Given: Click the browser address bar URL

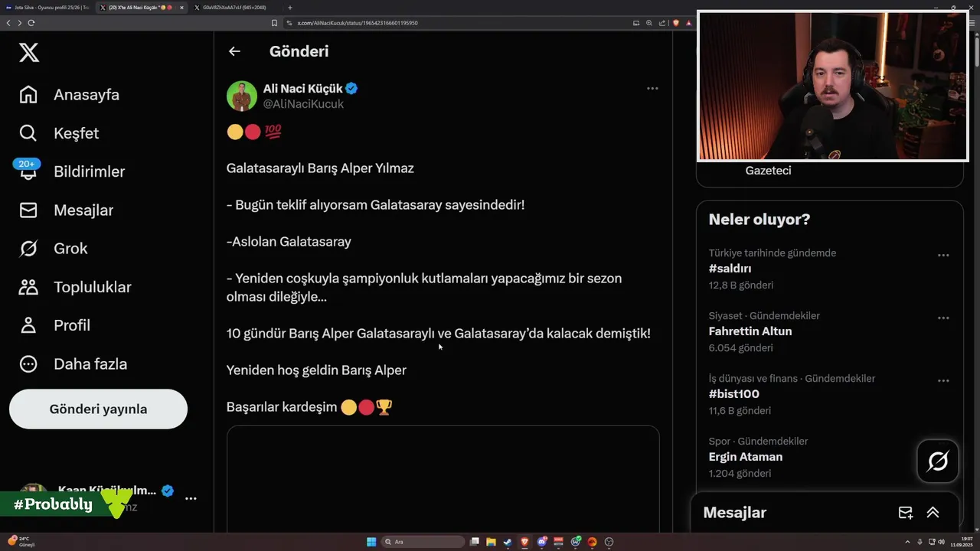Looking at the screenshot, I should (358, 23).
